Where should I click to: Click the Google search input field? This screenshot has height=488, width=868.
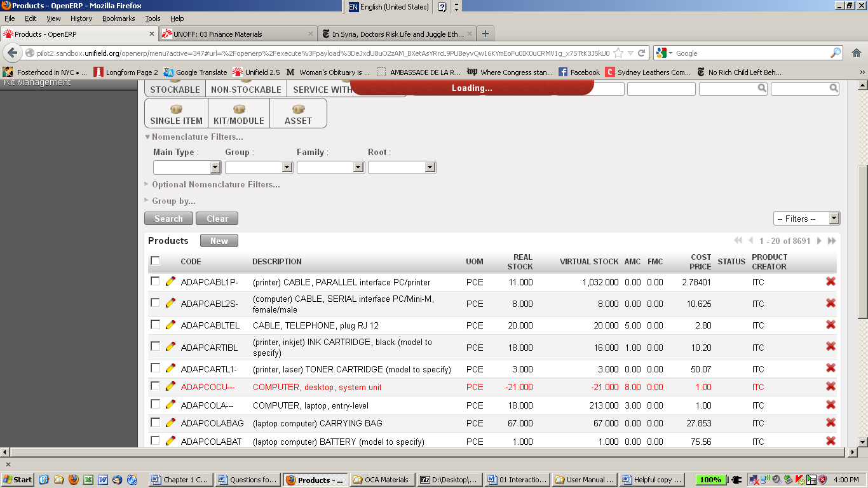point(750,53)
